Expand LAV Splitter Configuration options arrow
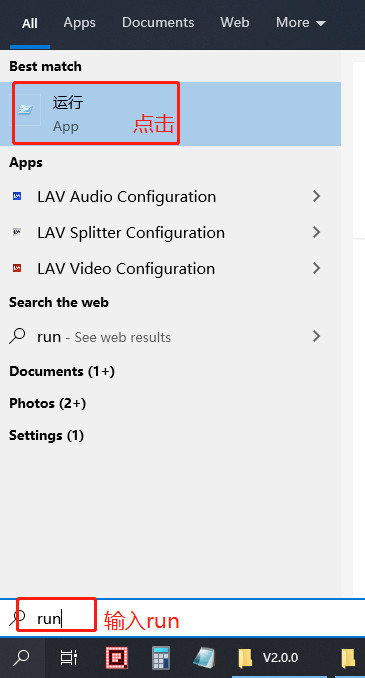The height and width of the screenshot is (678, 365). click(317, 233)
